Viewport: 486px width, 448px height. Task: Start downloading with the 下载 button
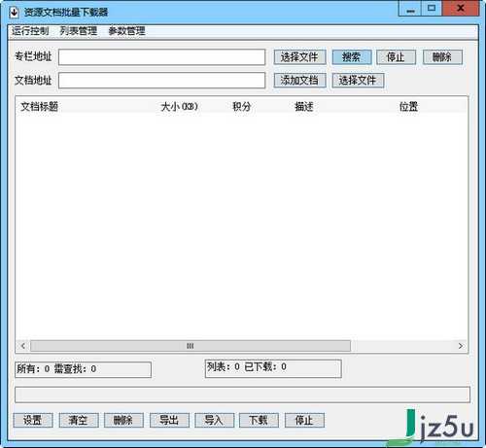pos(259,420)
